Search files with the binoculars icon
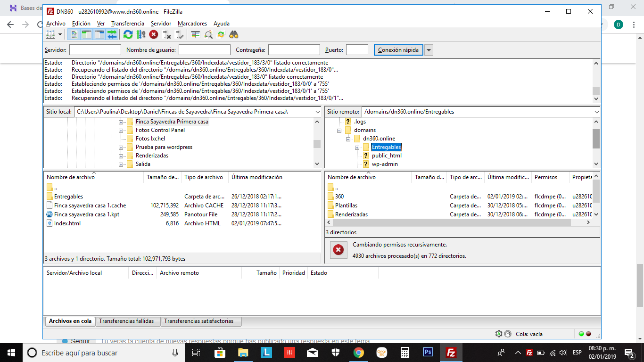644x362 pixels. click(234, 34)
